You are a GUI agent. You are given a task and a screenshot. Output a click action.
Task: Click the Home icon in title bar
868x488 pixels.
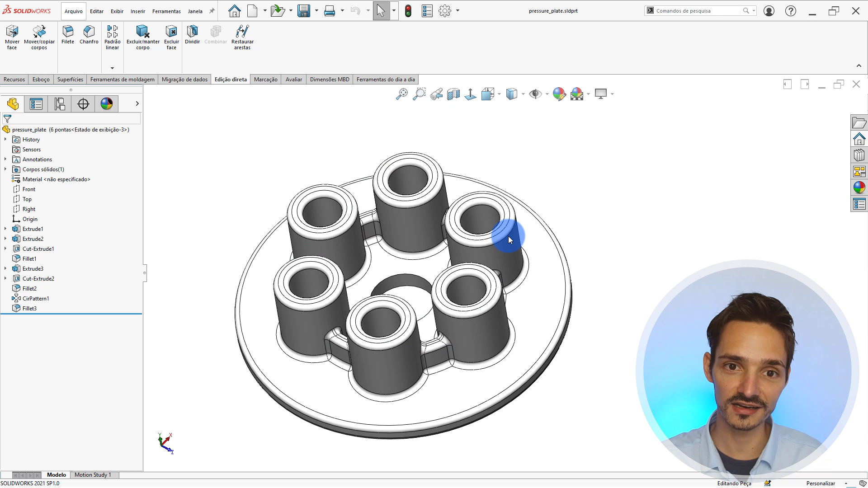point(234,11)
